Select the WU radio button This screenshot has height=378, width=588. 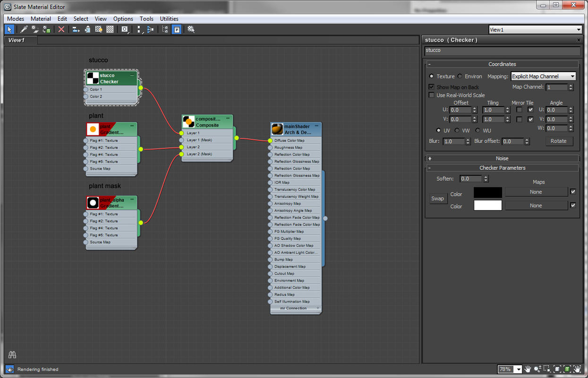click(x=477, y=130)
